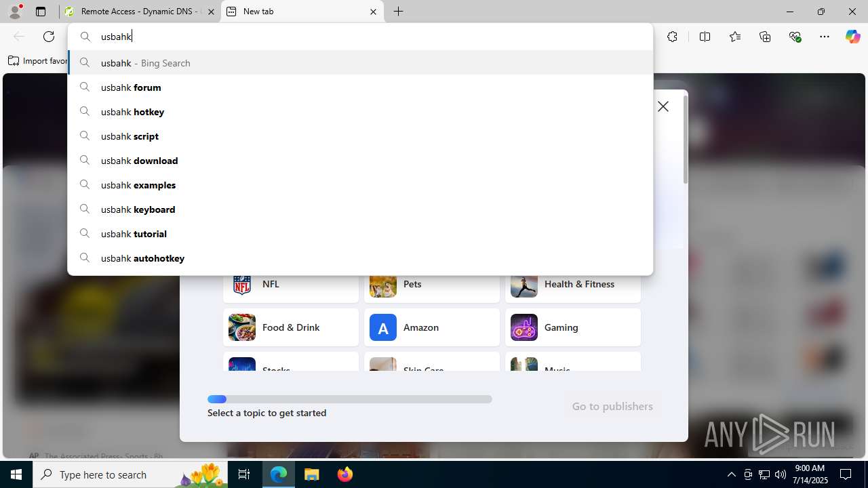Open the tab actions menu icon

coord(41,12)
